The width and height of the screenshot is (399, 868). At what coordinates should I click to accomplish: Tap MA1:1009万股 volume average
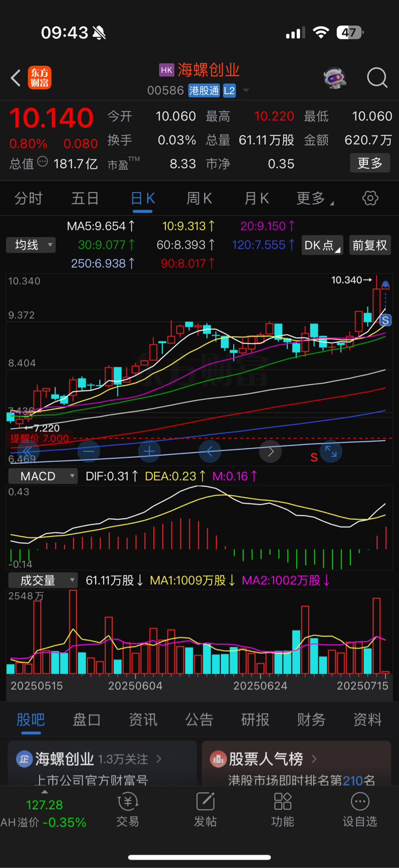pyautogui.click(x=192, y=580)
